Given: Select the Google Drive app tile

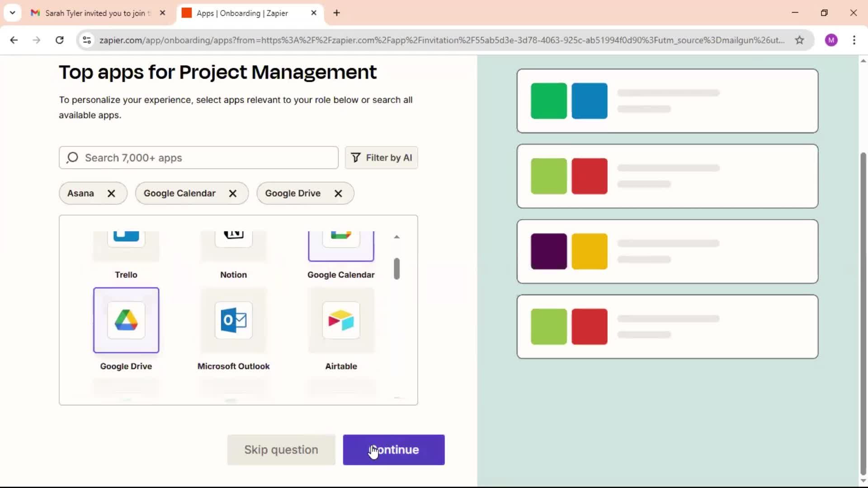Looking at the screenshot, I should [x=126, y=320].
